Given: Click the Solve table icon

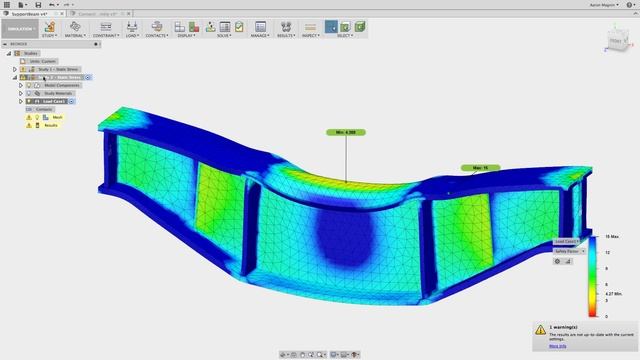Looking at the screenshot, I should click(225, 27).
